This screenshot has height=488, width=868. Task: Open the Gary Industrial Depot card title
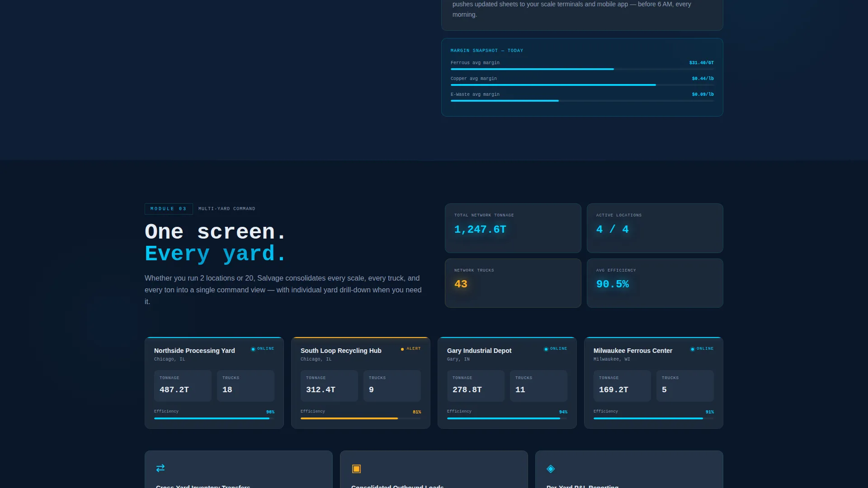click(x=479, y=351)
